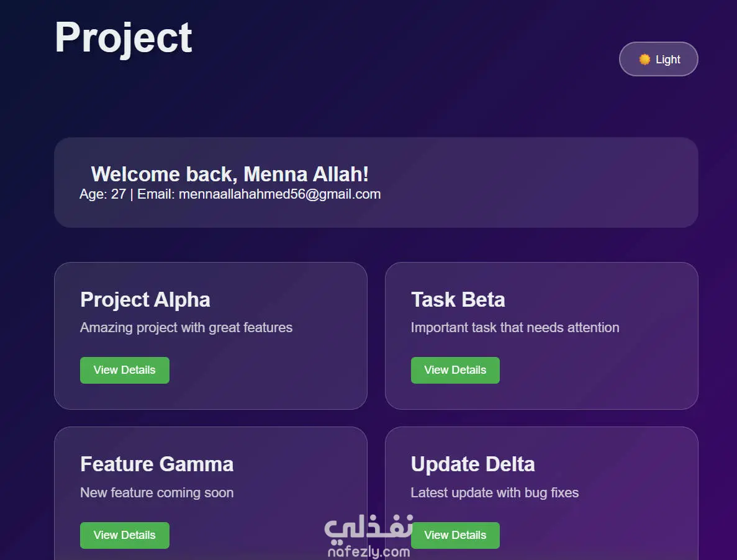
Task: Select the Task Beta card title
Action: point(458,300)
